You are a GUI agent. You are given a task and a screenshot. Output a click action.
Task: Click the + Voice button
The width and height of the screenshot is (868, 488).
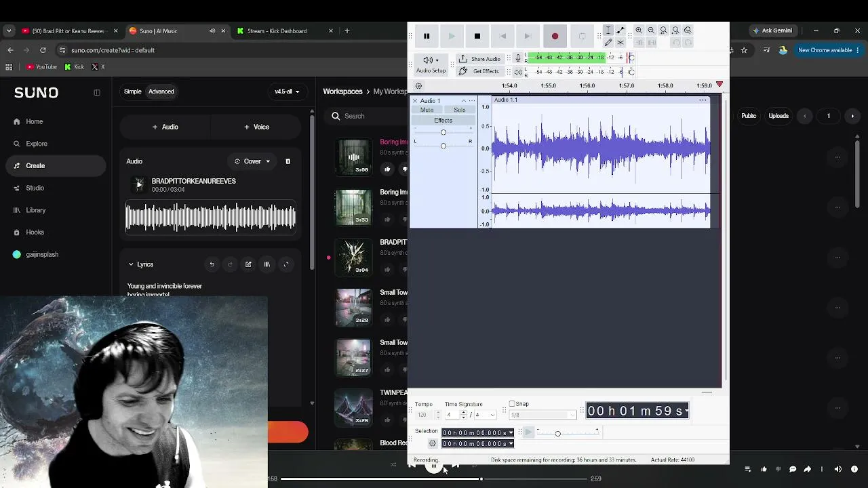(256, 127)
